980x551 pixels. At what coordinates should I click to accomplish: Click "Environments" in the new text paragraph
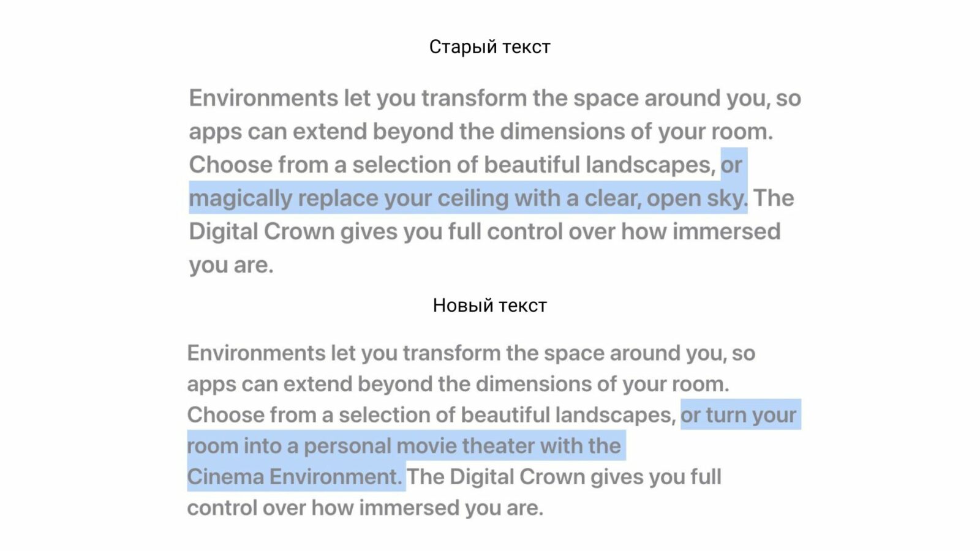click(x=256, y=353)
